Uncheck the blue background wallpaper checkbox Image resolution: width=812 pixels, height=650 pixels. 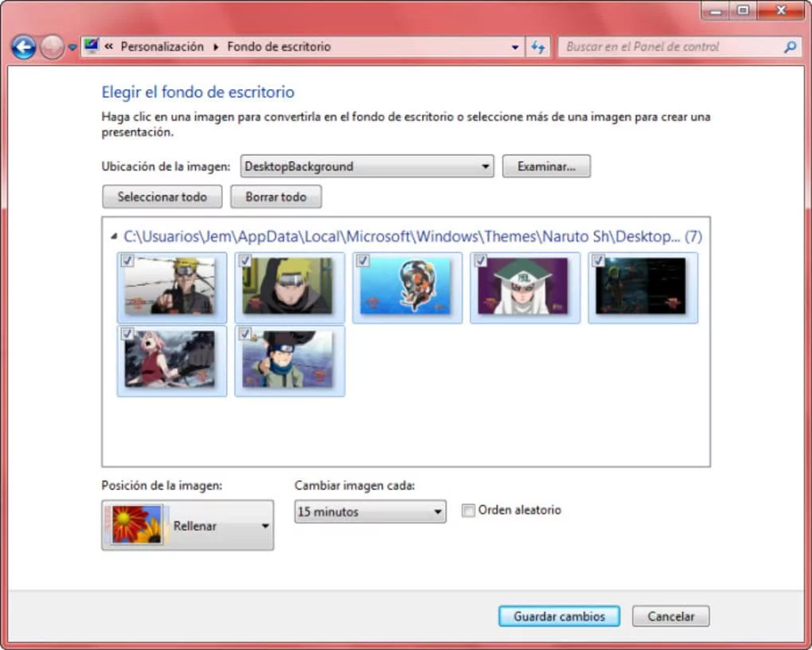(362, 260)
